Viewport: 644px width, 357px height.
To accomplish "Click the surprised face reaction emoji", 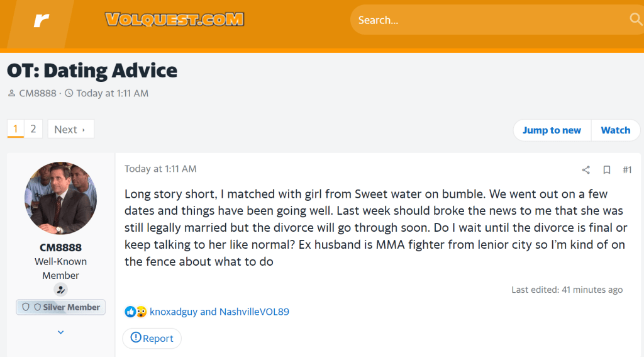I will click(x=141, y=312).
